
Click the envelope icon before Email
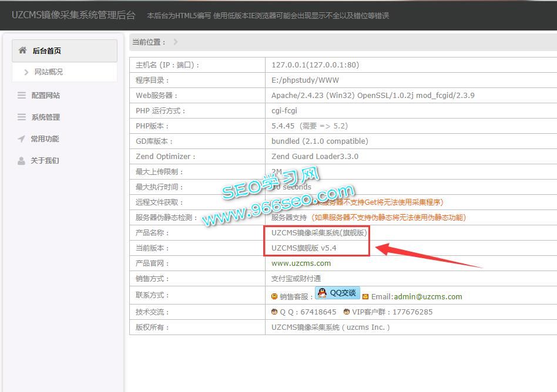365,296
